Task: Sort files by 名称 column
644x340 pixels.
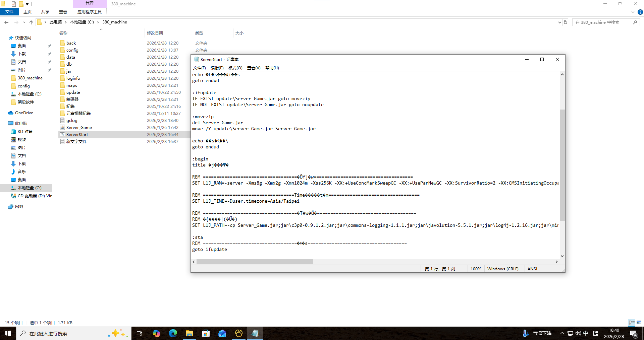Action: point(63,33)
